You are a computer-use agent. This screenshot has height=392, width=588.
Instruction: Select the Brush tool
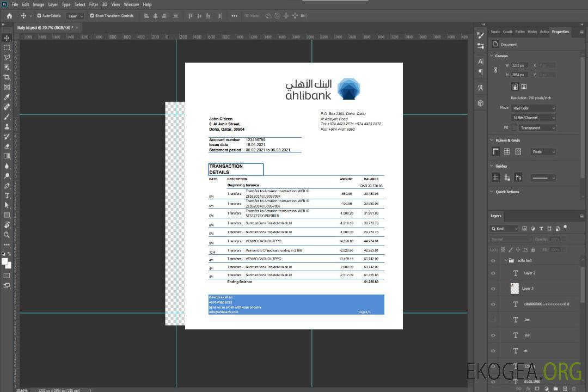[x=7, y=117]
